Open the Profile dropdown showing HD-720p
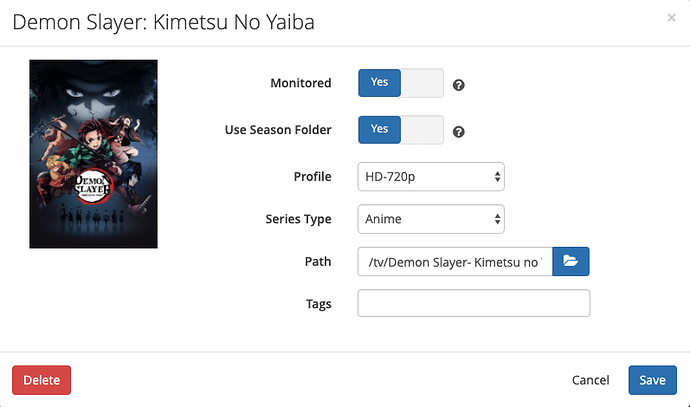This screenshot has height=407, width=690. pos(431,177)
